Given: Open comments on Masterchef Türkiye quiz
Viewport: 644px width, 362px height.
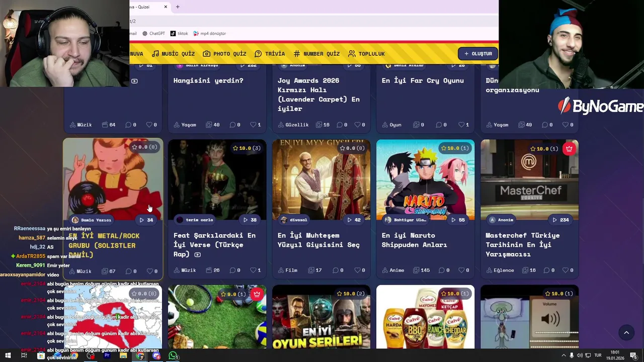Looking at the screenshot, I should pyautogui.click(x=547, y=270).
